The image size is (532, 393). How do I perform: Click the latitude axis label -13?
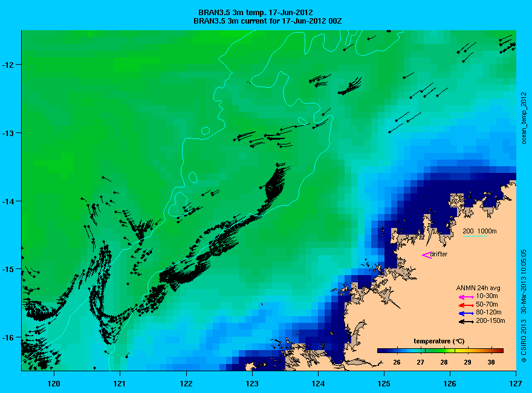(x=7, y=132)
